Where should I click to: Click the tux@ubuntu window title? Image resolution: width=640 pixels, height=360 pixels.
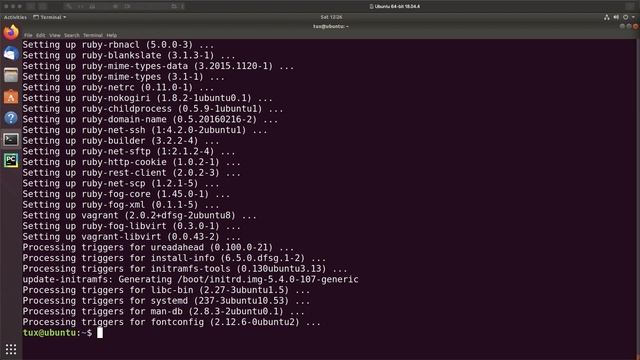pos(331,27)
